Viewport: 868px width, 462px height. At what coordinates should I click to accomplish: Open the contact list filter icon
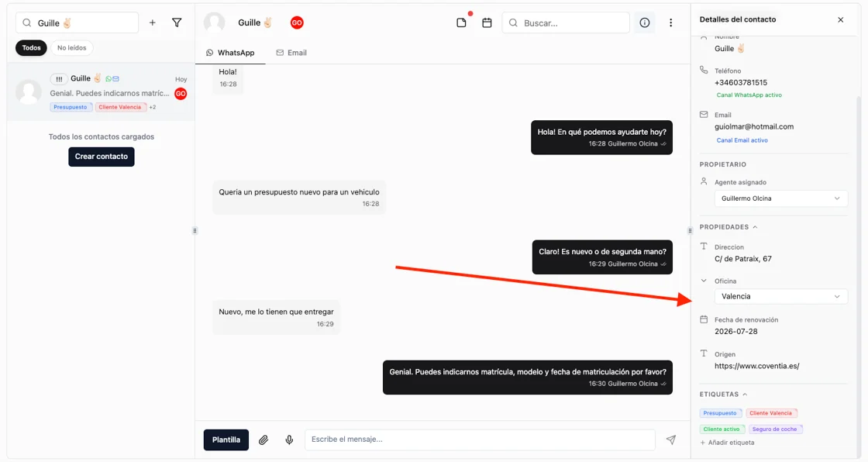pos(177,22)
